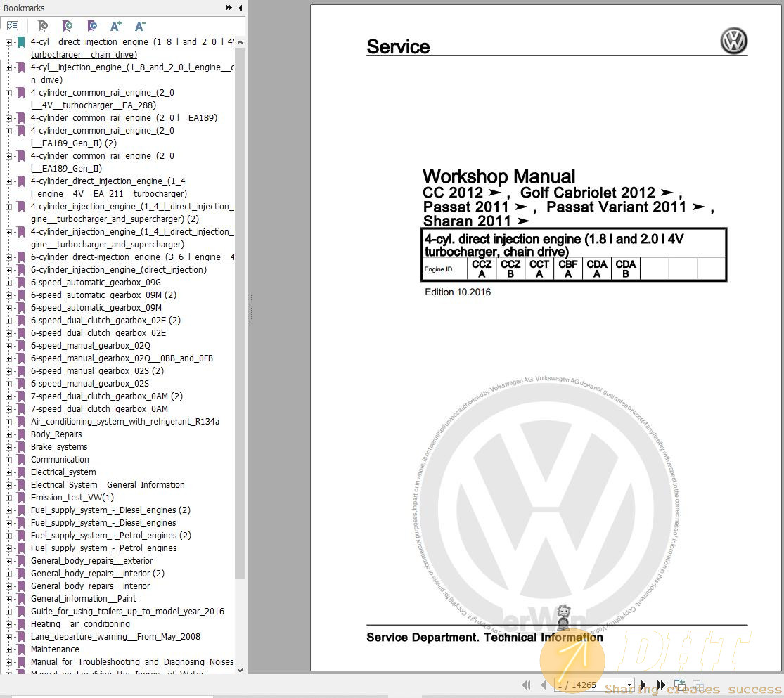Click bookmark icon beside General_information__Paint
This screenshot has height=698, width=784.
pyautogui.click(x=22, y=598)
